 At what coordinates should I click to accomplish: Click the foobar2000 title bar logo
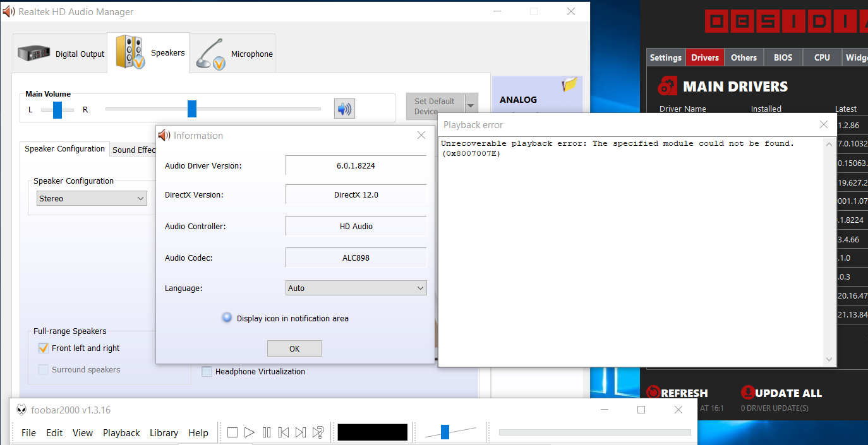point(21,410)
